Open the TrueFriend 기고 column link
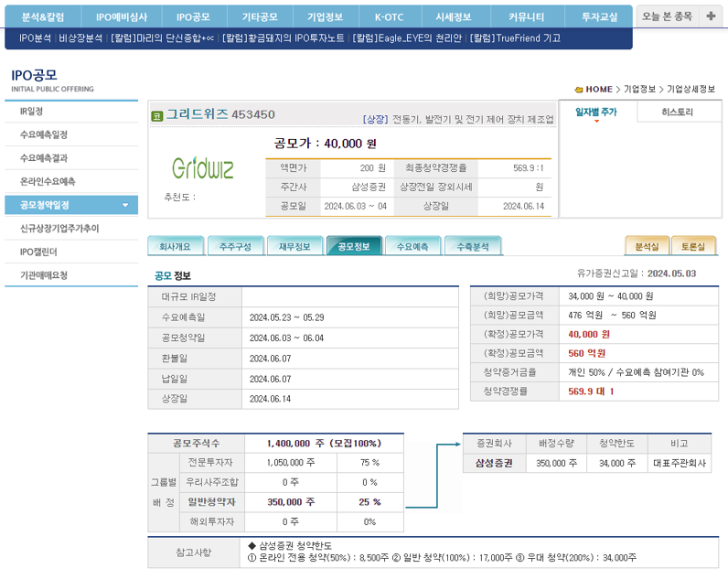The height and width of the screenshot is (579, 728). point(515,38)
